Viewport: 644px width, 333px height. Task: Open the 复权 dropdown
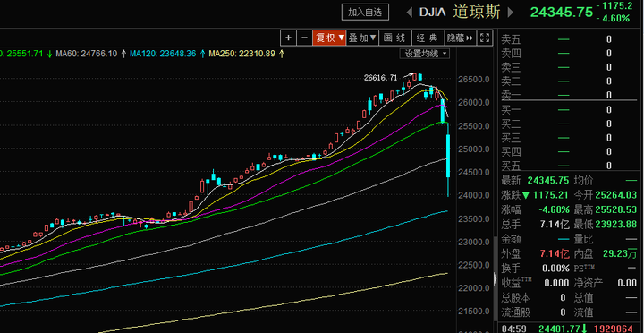tap(329, 38)
